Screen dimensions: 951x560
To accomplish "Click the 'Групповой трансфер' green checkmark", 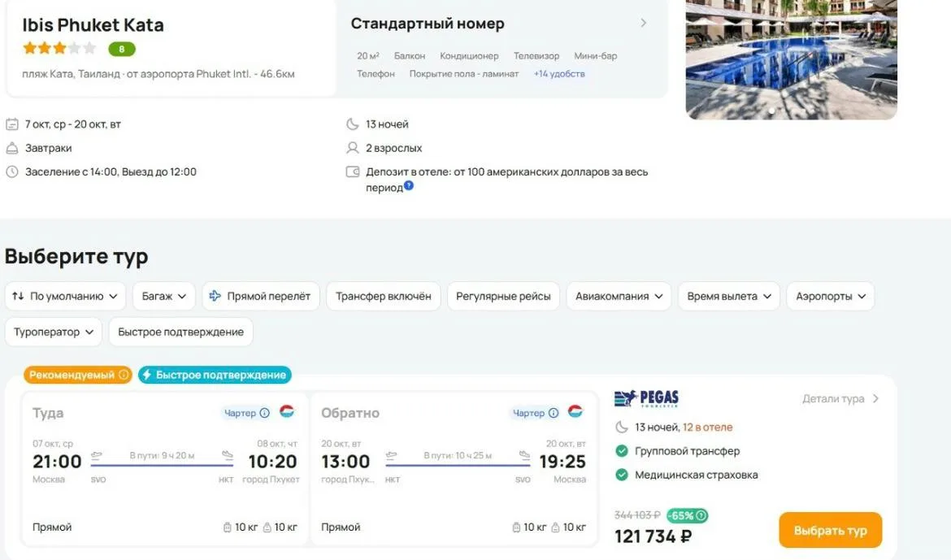I will (x=622, y=451).
